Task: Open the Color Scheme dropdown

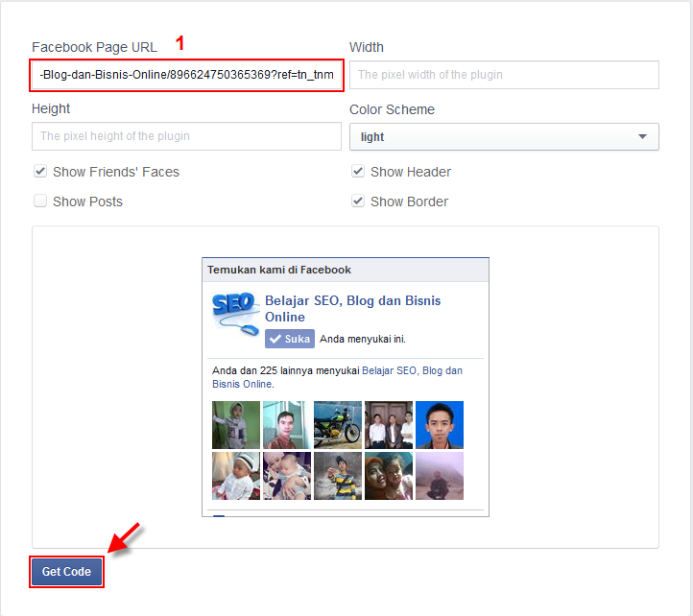Action: [x=504, y=137]
